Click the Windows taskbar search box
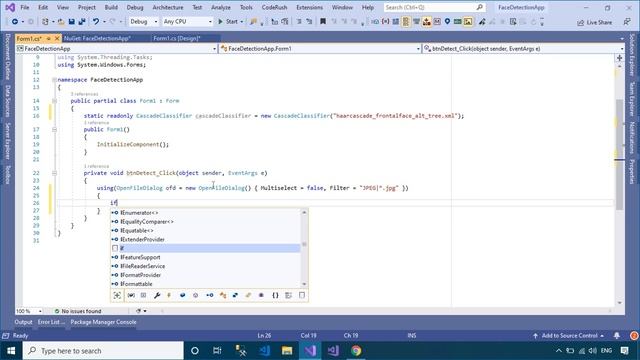Viewport: 640px width, 360px height. coord(103,351)
